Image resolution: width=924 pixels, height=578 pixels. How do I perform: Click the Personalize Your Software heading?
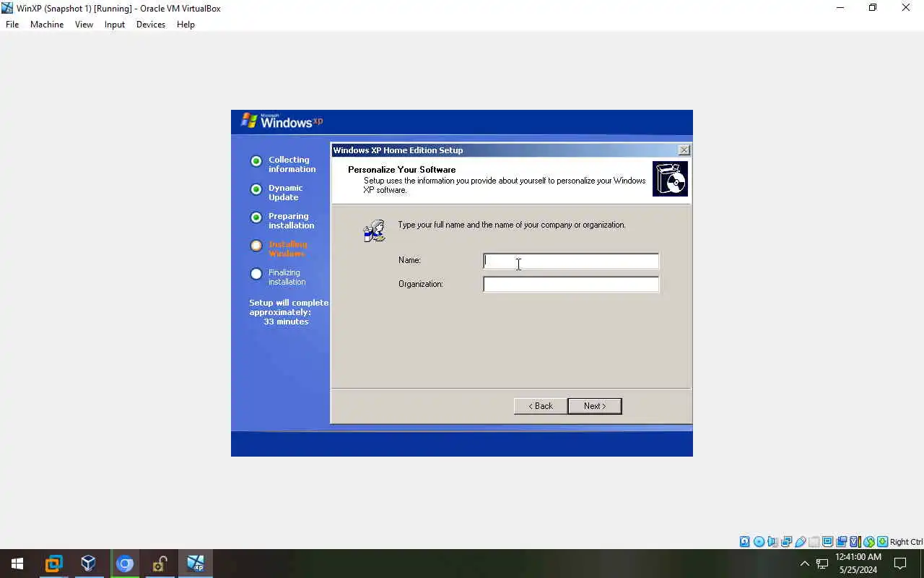click(x=401, y=170)
